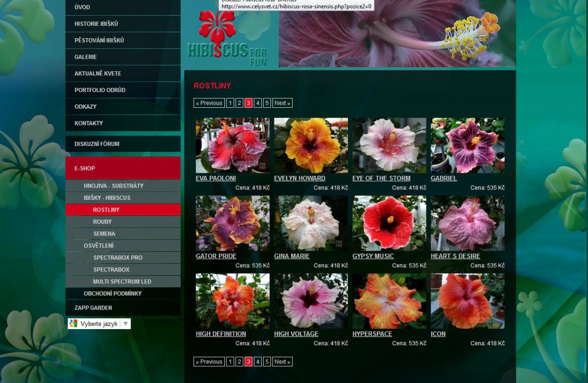Go to page 5 in top pagination

(267, 103)
